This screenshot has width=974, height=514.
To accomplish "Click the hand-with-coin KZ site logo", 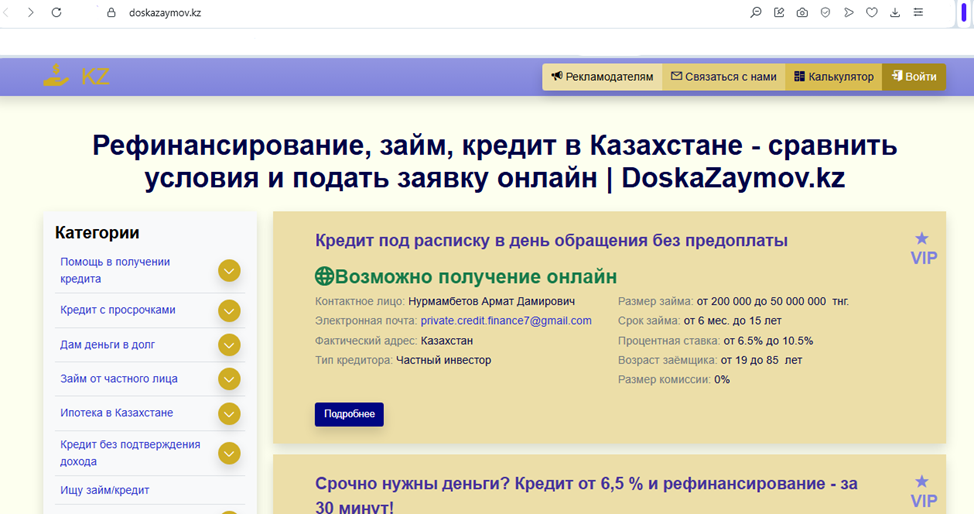I will (76, 76).
